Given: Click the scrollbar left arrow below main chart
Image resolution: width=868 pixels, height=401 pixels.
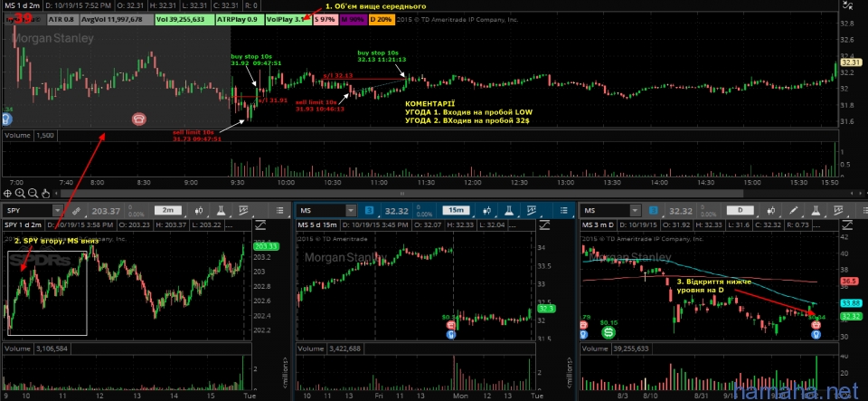Looking at the screenshot, I should click(x=55, y=194).
